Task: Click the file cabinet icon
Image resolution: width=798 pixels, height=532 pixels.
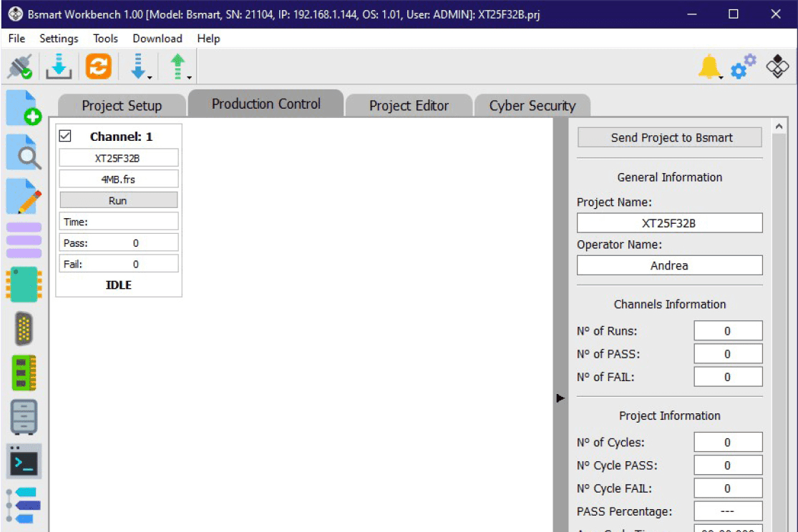Action: [x=24, y=417]
